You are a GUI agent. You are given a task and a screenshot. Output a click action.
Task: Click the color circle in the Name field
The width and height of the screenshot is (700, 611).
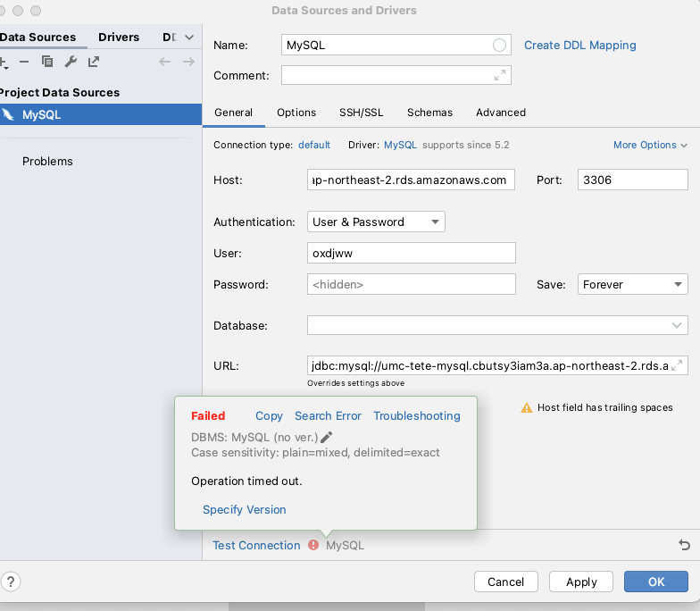[x=499, y=45]
